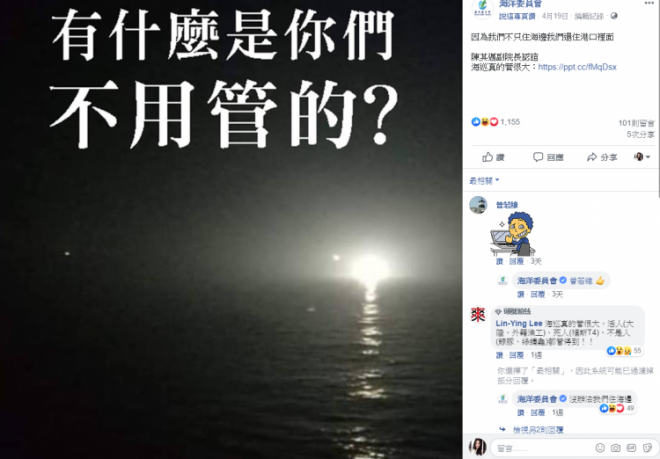Click the 5次分享 shares count
The height and width of the screenshot is (459, 660).
click(x=640, y=134)
